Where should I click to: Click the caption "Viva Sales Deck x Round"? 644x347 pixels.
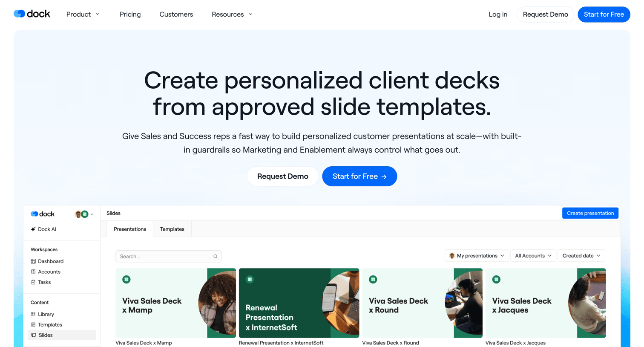tap(391, 343)
